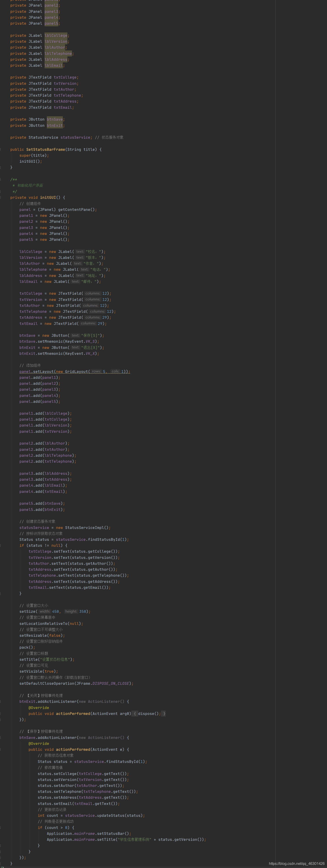The width and height of the screenshot is (327, 868).
Task: Click the comment "// 添加组件"
Action: point(30,365)
